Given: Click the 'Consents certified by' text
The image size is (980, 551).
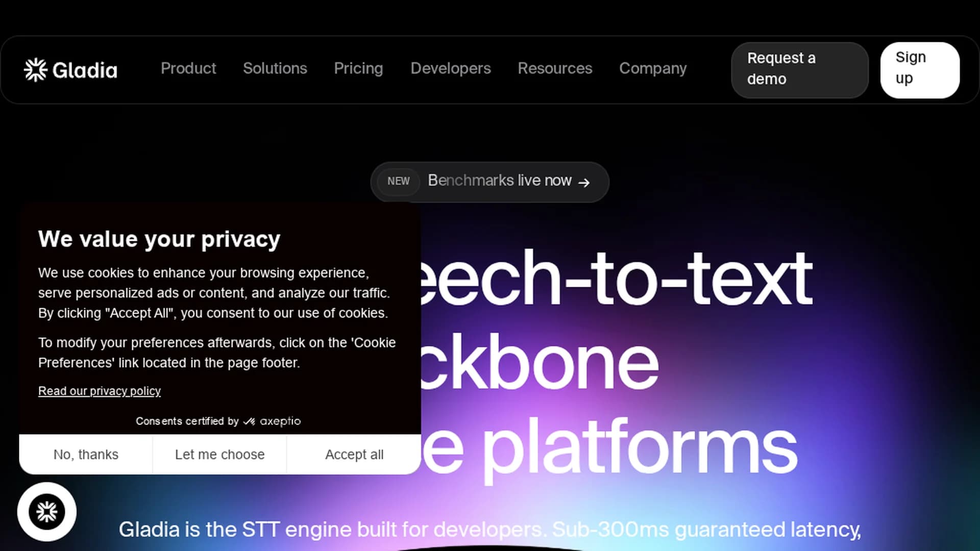Looking at the screenshot, I should pyautogui.click(x=187, y=421).
